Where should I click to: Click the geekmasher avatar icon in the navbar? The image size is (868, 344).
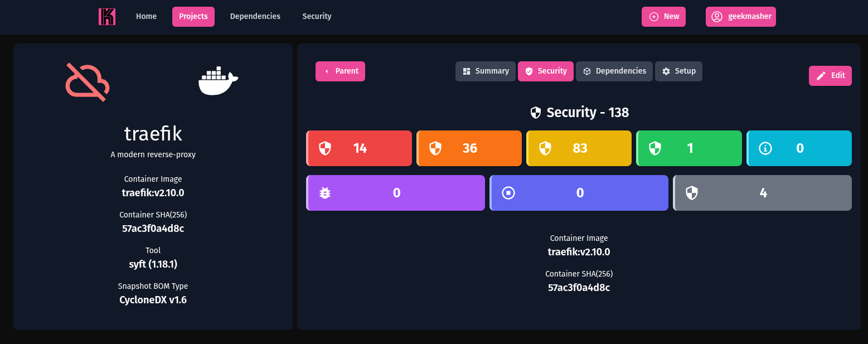coord(716,17)
